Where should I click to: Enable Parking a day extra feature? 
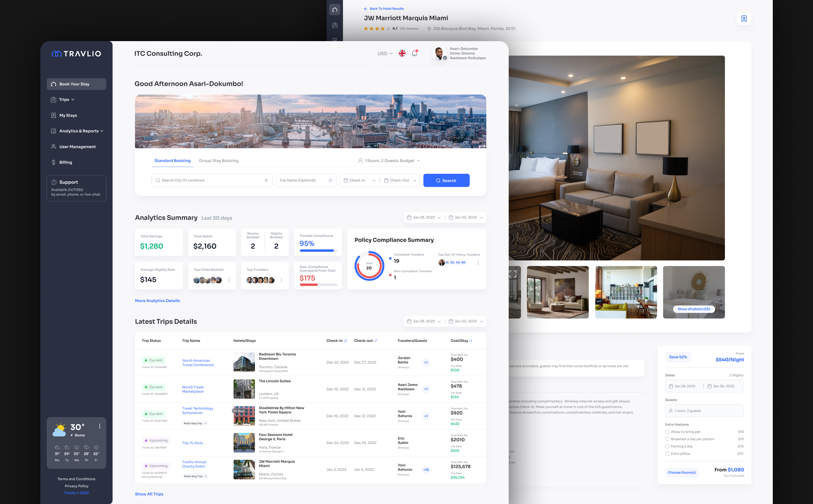coord(667,446)
